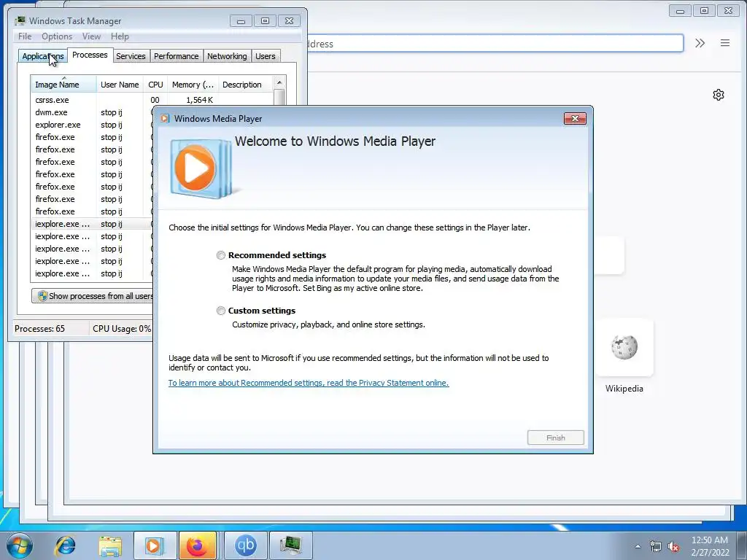747x560 pixels.
Task: Minimize the Windows Task Manager window
Action: [241, 21]
